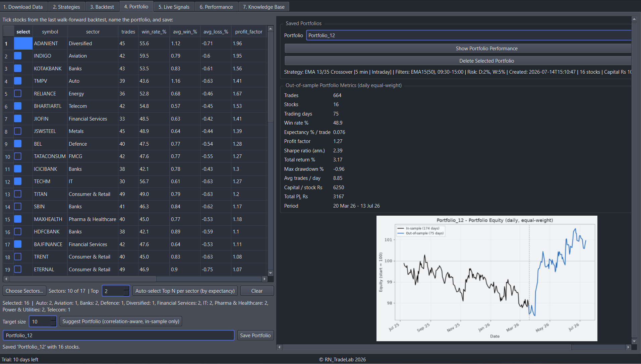
Task: Click the Target size spinner field
Action: coord(43,321)
